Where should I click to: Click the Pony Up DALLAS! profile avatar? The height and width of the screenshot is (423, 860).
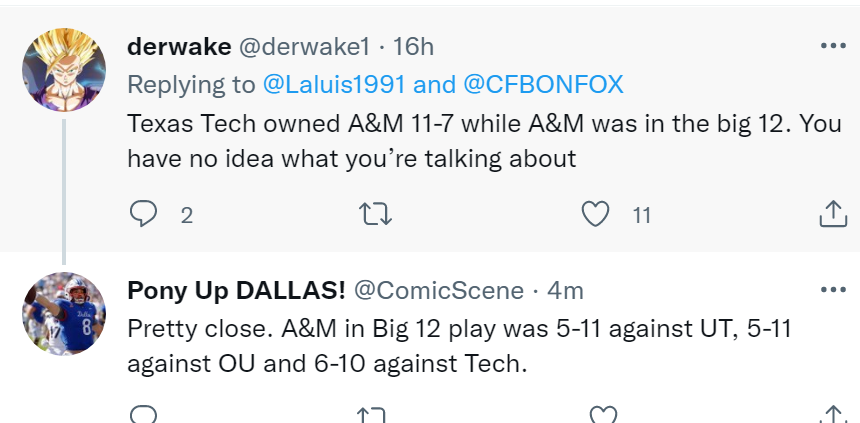pos(64,313)
